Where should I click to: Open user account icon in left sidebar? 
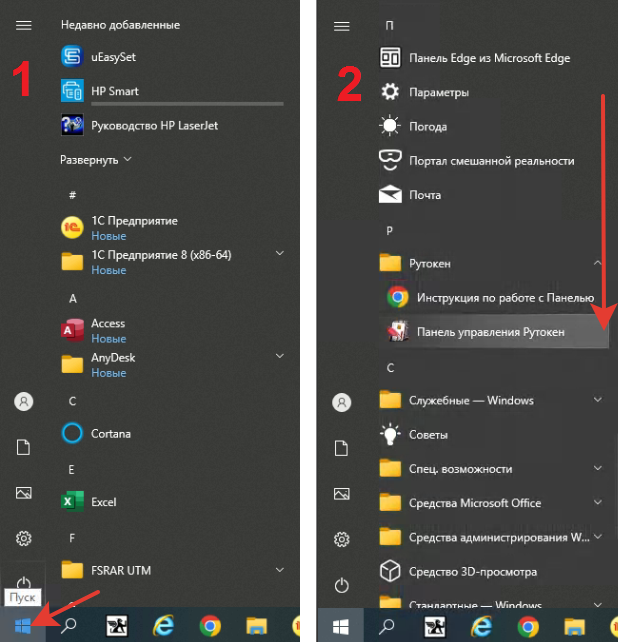pyautogui.click(x=24, y=401)
